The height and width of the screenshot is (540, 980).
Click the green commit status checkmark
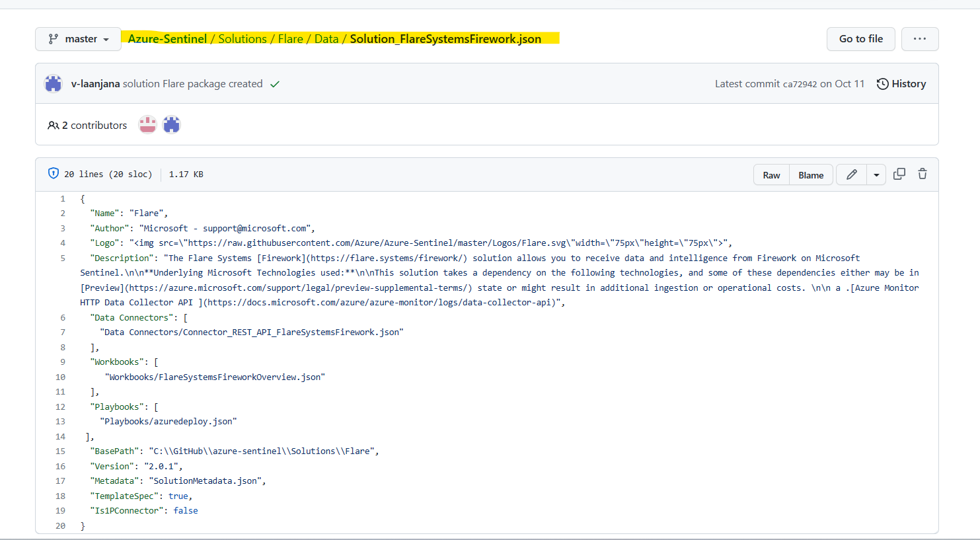275,84
